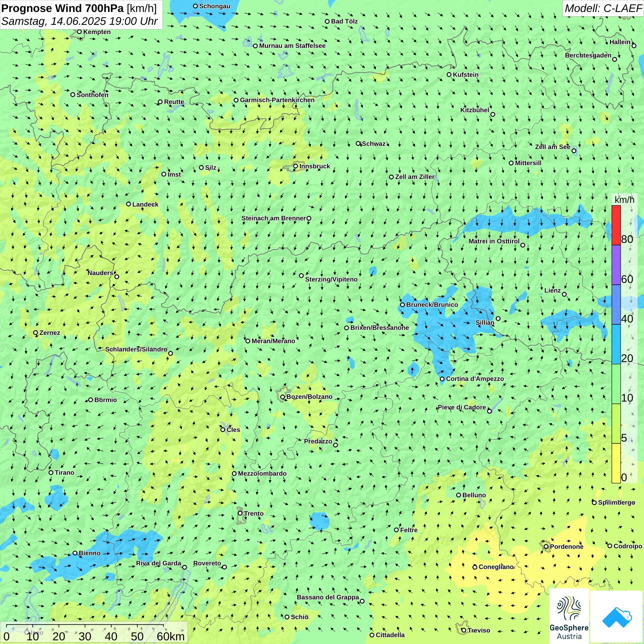Image resolution: width=644 pixels, height=644 pixels.
Task: Click the Kufstein location marker
Action: tap(449, 75)
